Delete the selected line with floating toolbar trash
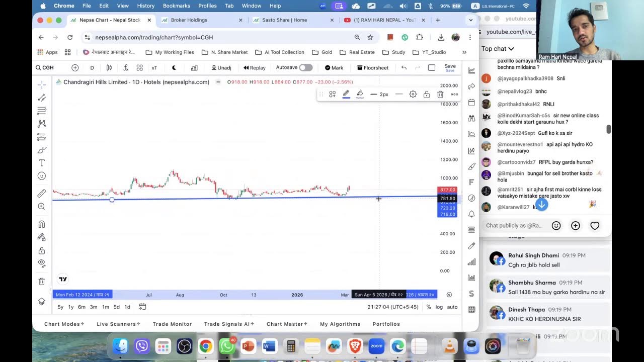The height and width of the screenshot is (362, 644). point(440,94)
